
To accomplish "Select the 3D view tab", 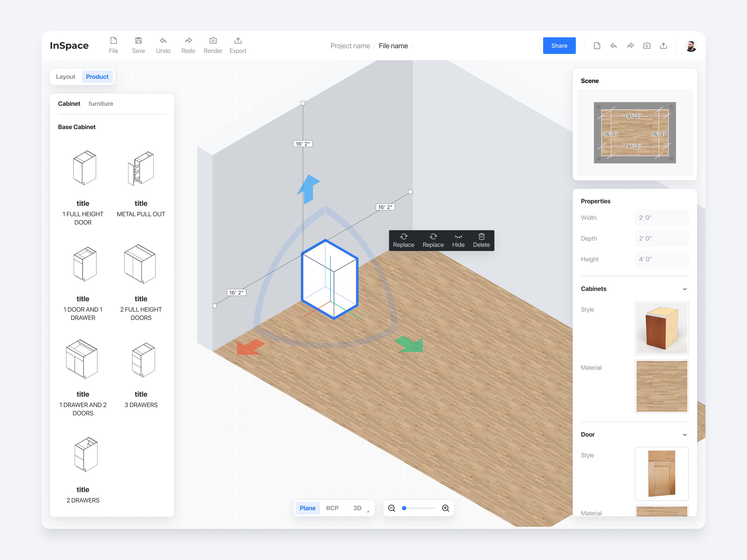I will (357, 508).
